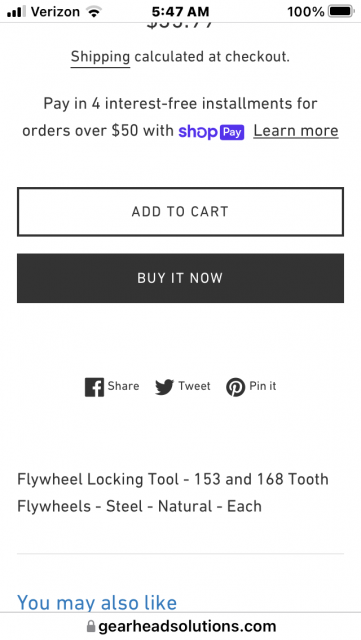Tap the Shop Pay logo
The width and height of the screenshot is (361, 640).
[x=211, y=132]
